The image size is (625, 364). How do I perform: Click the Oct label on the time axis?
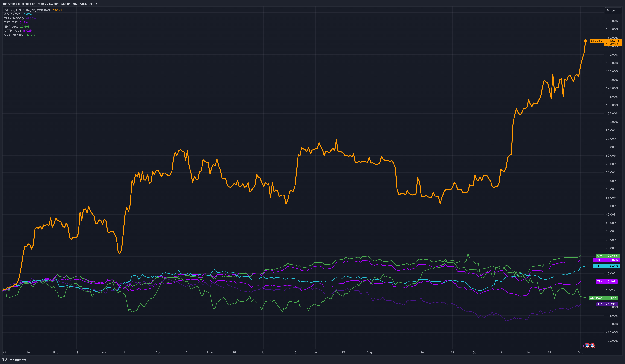(x=475, y=352)
